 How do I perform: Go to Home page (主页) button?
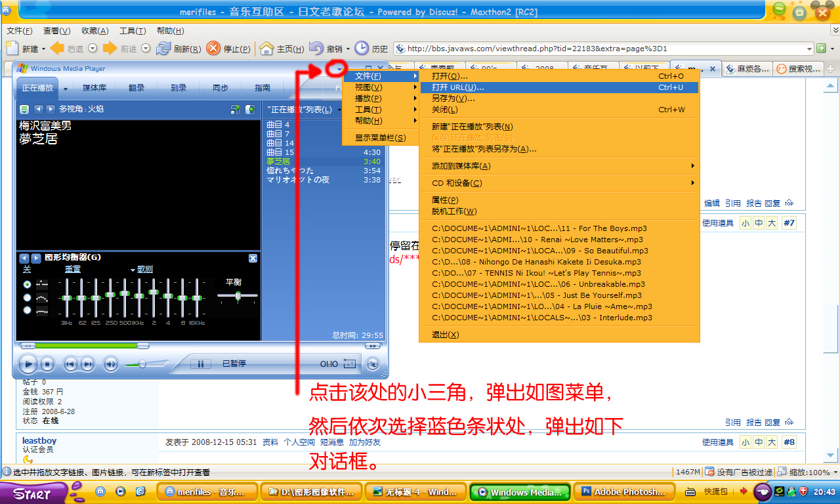(282, 49)
